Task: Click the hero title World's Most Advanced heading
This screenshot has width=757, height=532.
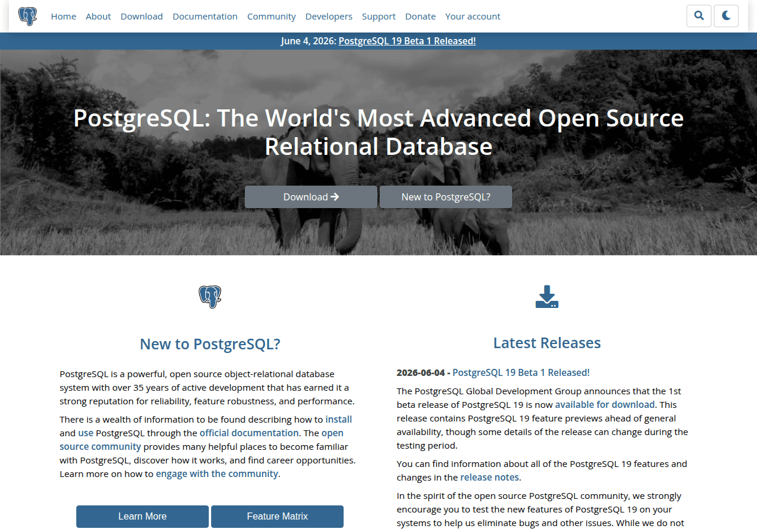Action: [378, 132]
